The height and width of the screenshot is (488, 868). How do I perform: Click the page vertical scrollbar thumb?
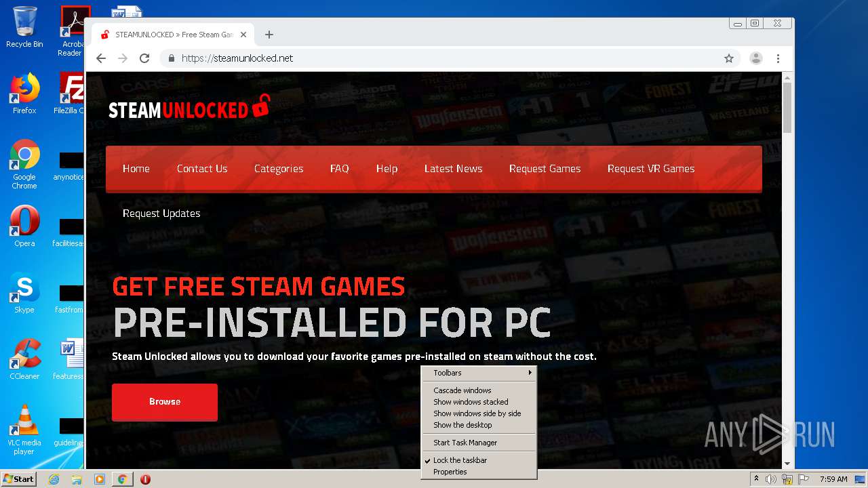(787, 107)
